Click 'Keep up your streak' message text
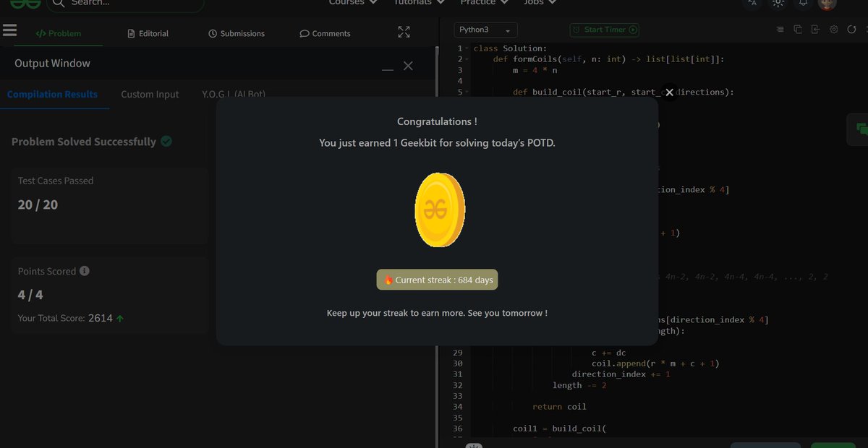Viewport: 868px width, 448px height. (437, 313)
